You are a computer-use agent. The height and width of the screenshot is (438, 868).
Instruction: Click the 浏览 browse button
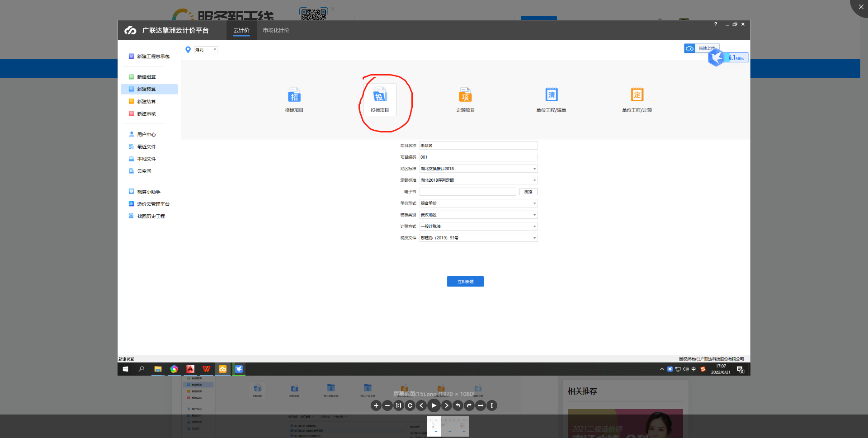click(528, 192)
